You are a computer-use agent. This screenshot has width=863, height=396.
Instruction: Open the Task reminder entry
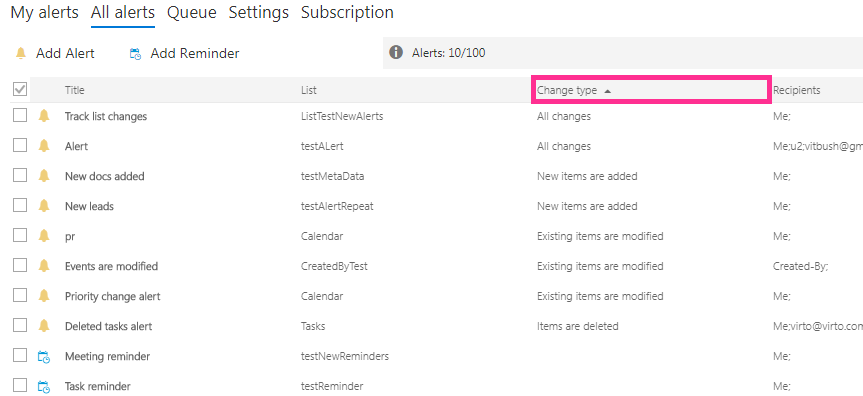click(x=97, y=386)
